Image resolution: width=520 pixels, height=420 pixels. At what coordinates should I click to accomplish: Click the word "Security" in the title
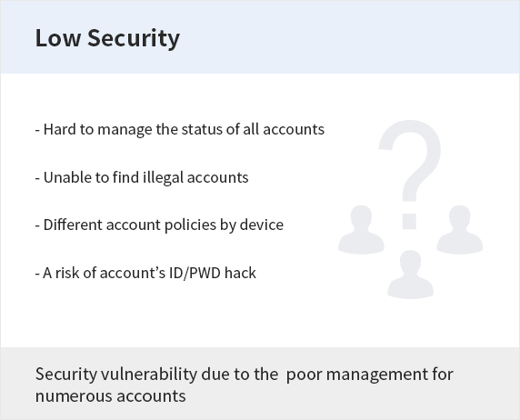(x=134, y=38)
